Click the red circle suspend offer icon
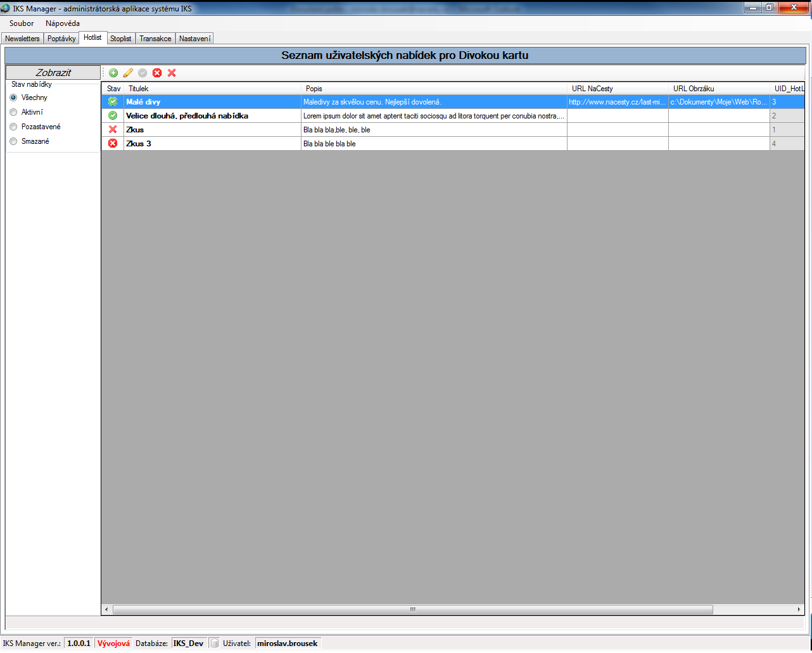This screenshot has width=812, height=653. 157,73
